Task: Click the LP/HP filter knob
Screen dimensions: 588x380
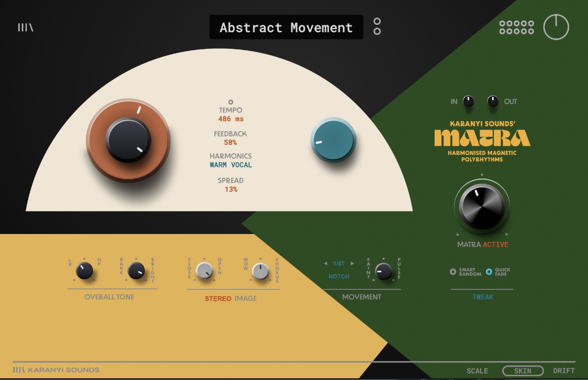Action: click(85, 271)
